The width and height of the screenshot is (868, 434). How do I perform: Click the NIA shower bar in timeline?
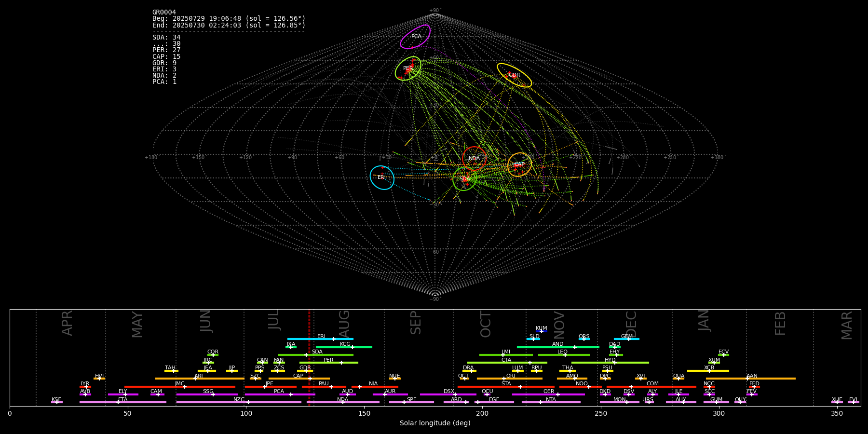click(375, 387)
